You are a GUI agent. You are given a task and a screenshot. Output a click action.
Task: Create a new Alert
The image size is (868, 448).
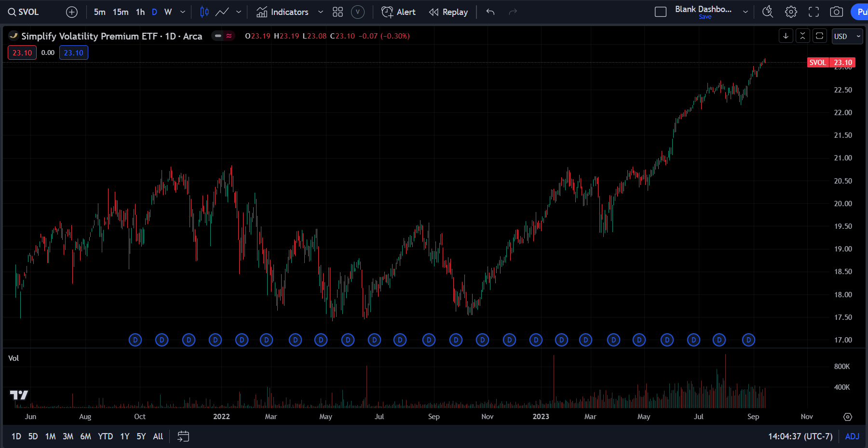coord(398,12)
